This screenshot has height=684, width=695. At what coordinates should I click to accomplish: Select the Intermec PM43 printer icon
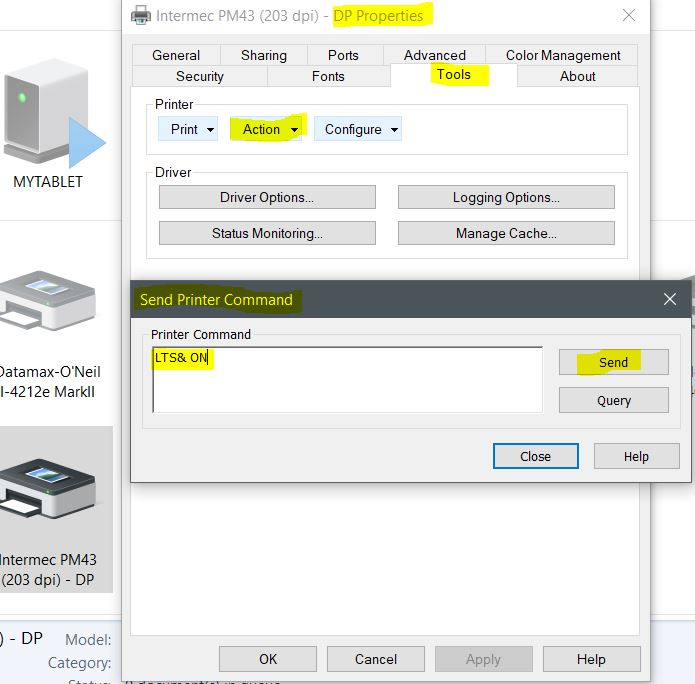47,489
